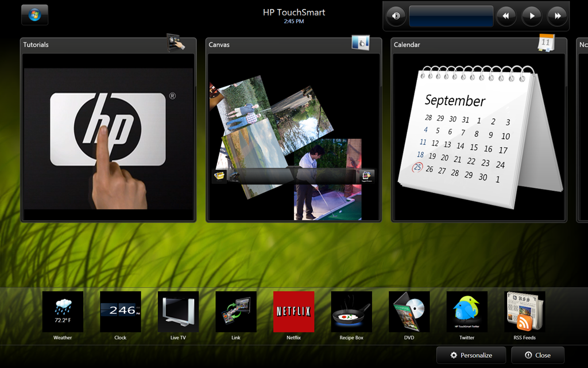The width and height of the screenshot is (588, 368).
Task: Start playback with the play button
Action: tap(532, 16)
